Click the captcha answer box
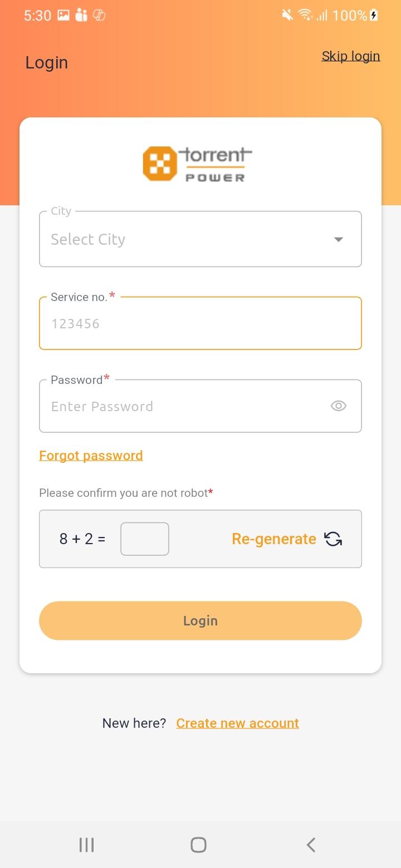Viewport: 401px width, 868px height. point(145,539)
